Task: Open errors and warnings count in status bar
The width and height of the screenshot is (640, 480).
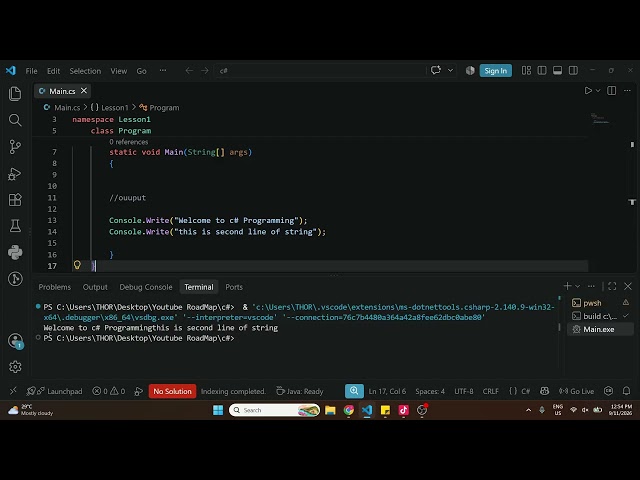Action: [x=109, y=391]
